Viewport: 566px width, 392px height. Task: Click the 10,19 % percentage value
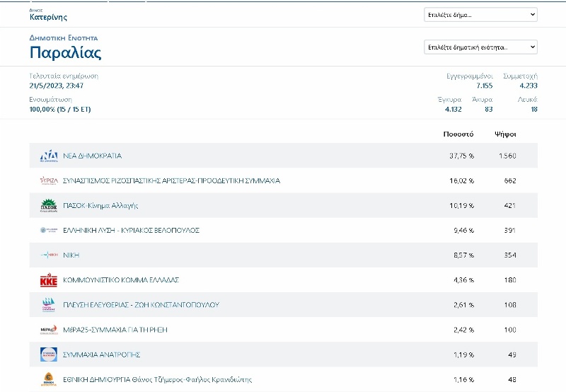point(462,205)
